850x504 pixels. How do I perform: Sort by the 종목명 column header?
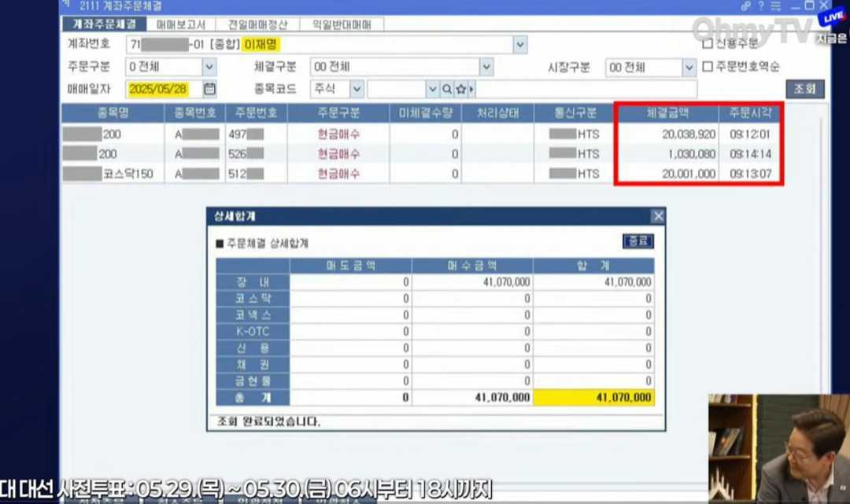(x=113, y=113)
